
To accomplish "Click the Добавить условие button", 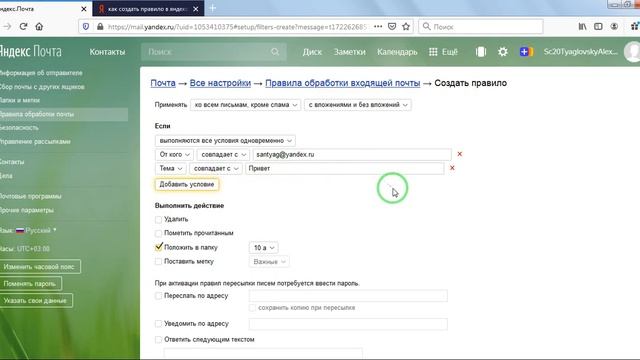I will tap(187, 184).
